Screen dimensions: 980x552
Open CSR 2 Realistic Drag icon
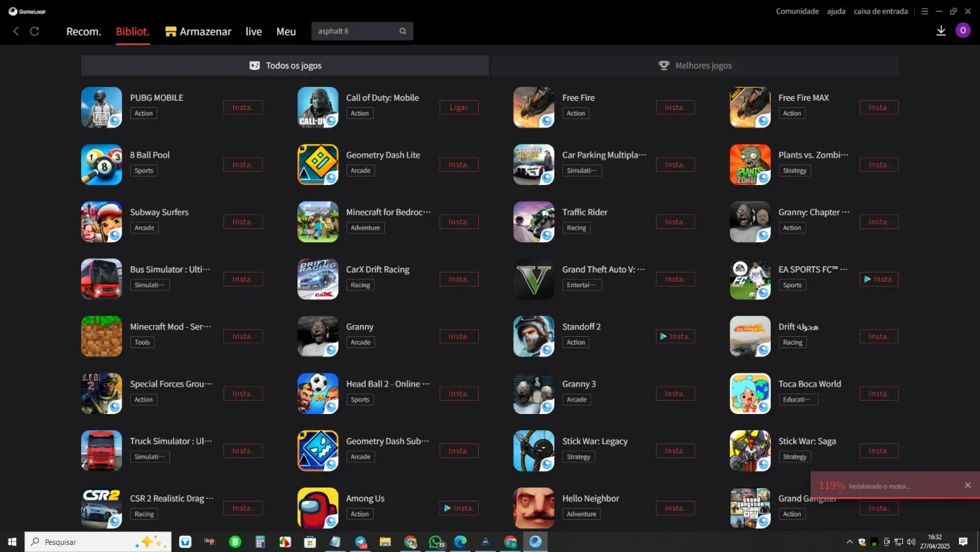coord(101,508)
